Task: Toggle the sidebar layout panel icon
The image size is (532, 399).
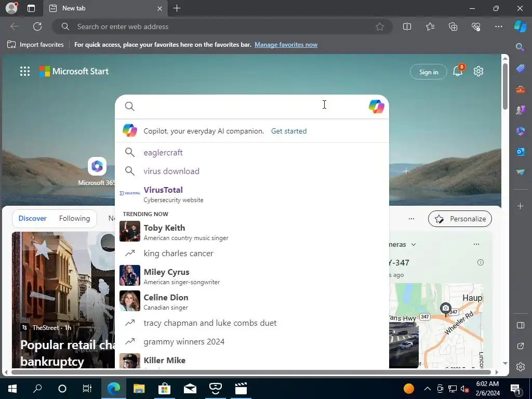Action: tap(520, 325)
